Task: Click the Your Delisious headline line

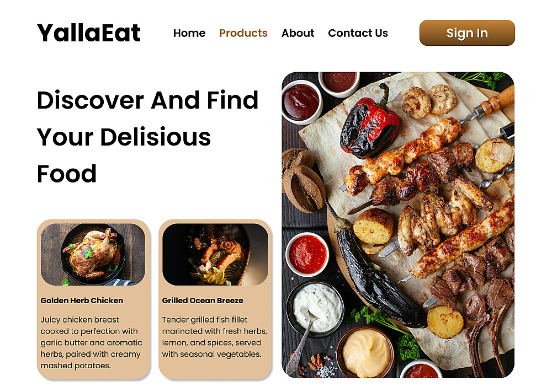Action: (x=124, y=137)
